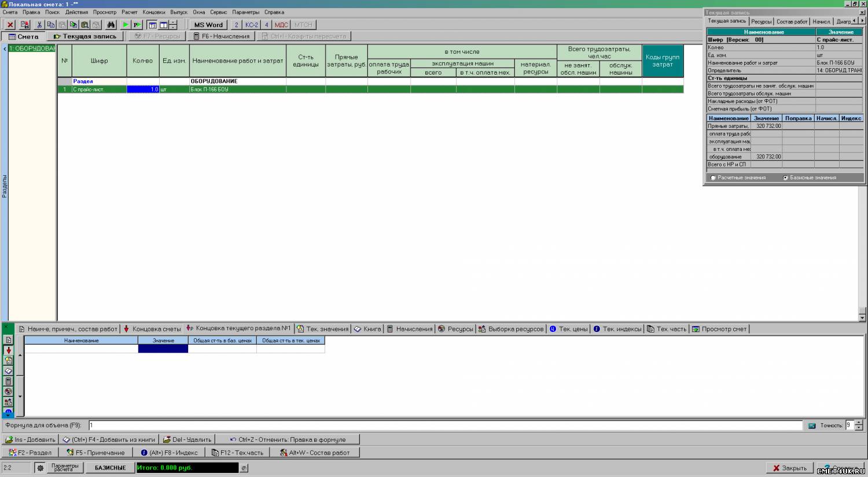Click the red arrow icon in bottom side strip
Image resolution: width=868 pixels, height=477 pixels.
pos(8,350)
